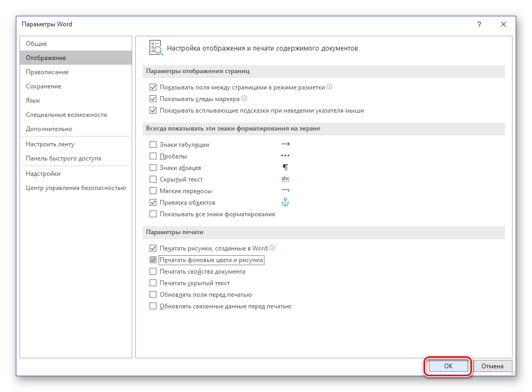Click the spaces dots symbol icon

285,156
